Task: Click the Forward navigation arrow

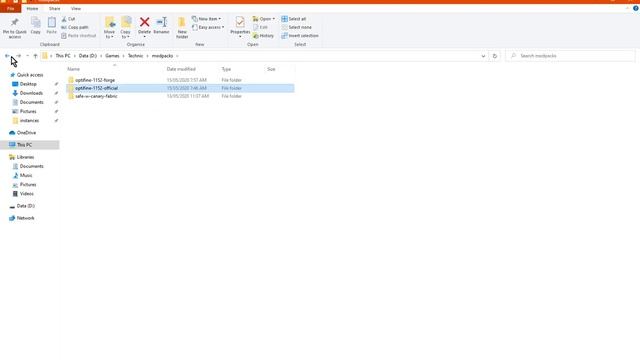Action: pyautogui.click(x=19, y=56)
